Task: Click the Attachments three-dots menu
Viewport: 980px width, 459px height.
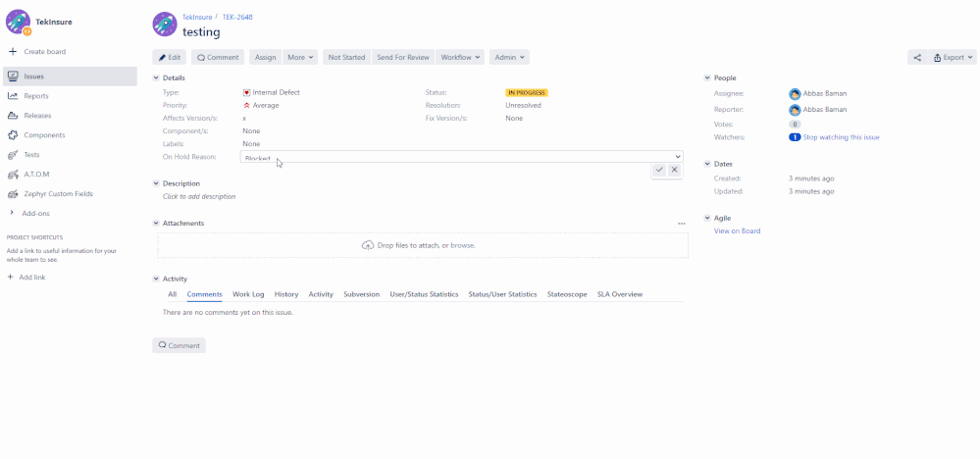Action: (x=681, y=223)
